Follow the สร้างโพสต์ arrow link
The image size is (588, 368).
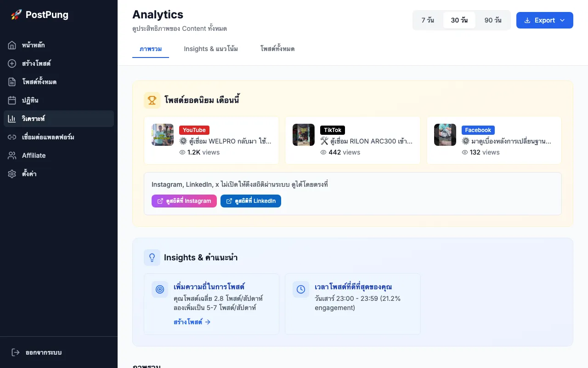[x=192, y=322]
